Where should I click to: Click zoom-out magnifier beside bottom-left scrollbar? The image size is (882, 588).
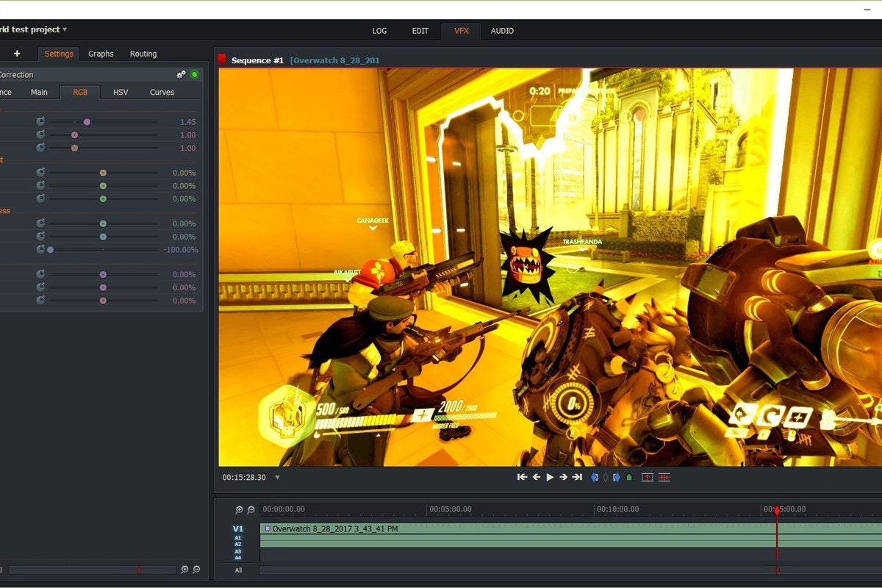pos(196,570)
